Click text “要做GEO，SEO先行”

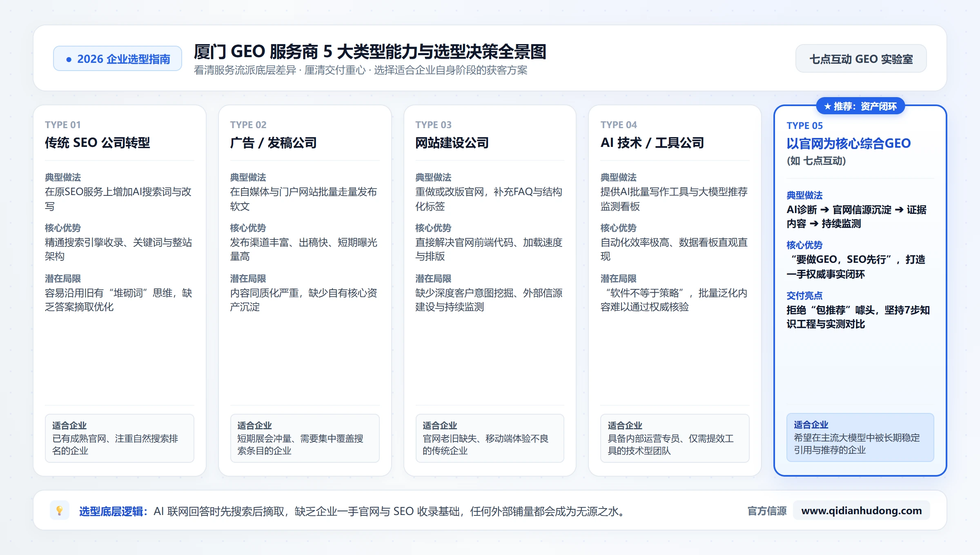(841, 260)
